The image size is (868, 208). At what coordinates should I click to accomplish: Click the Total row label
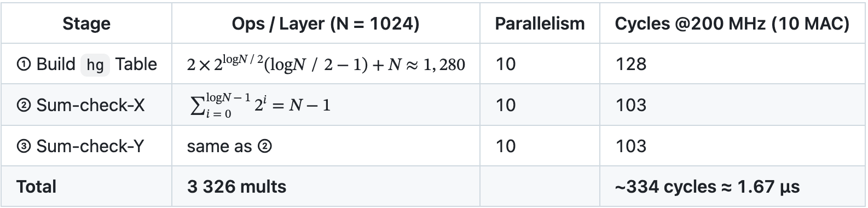coord(37,187)
